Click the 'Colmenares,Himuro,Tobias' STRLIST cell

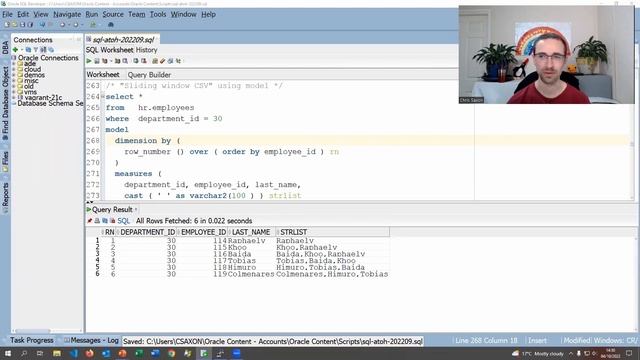tap(332, 274)
